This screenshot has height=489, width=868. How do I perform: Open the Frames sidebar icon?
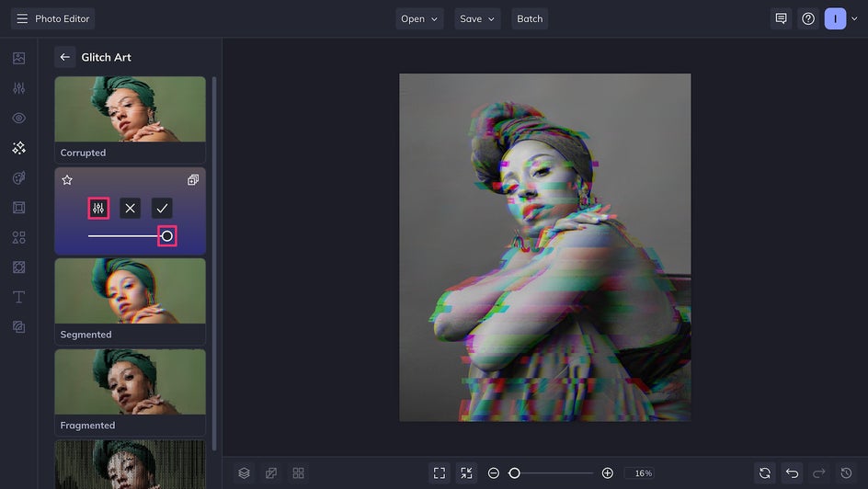18,208
